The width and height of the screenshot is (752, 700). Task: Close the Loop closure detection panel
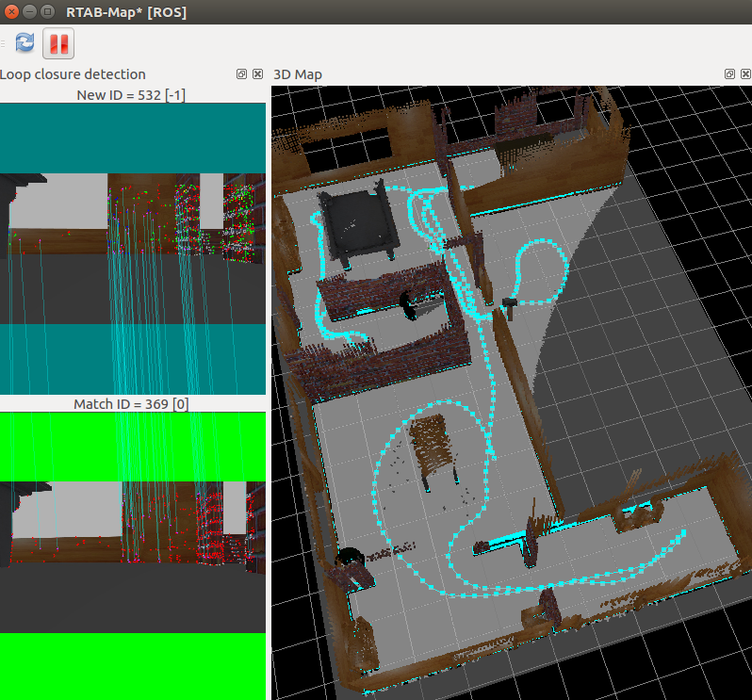(257, 73)
